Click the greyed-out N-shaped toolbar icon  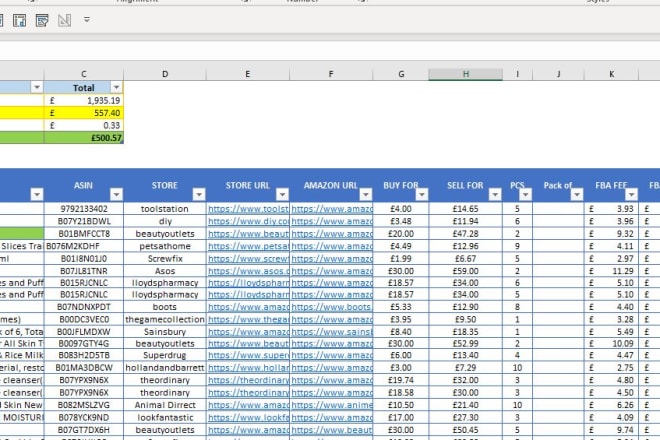(x=64, y=20)
